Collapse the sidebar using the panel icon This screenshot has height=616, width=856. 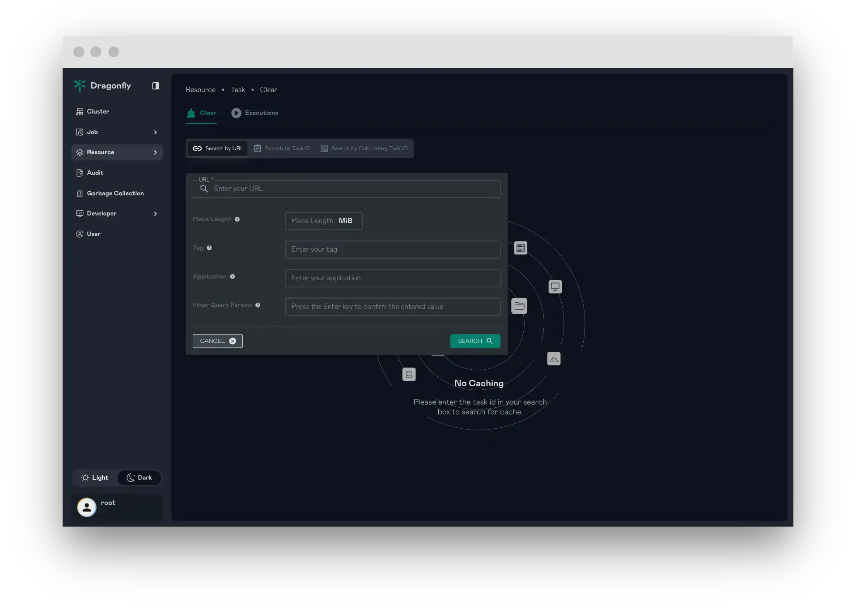pos(155,85)
